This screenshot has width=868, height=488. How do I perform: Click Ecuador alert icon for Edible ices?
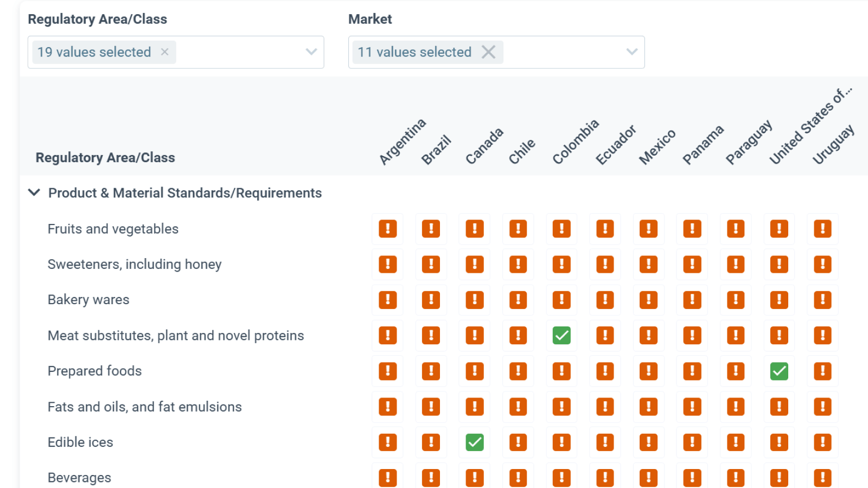(605, 442)
